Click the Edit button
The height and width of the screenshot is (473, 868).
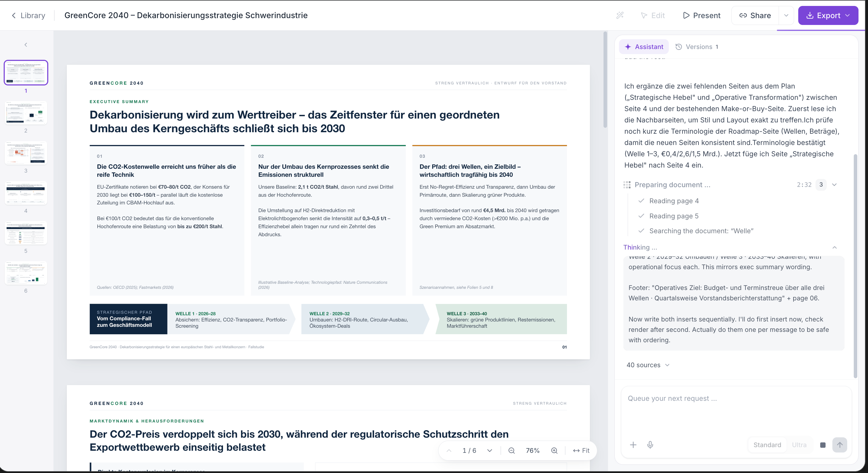pos(653,15)
